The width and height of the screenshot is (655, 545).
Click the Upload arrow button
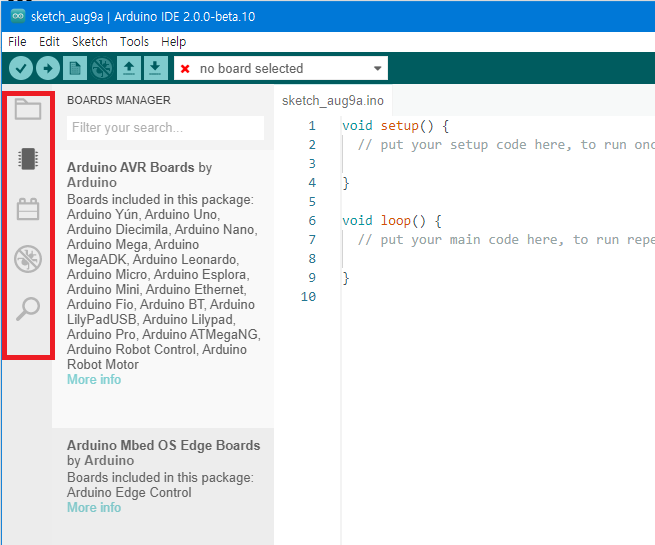[48, 68]
